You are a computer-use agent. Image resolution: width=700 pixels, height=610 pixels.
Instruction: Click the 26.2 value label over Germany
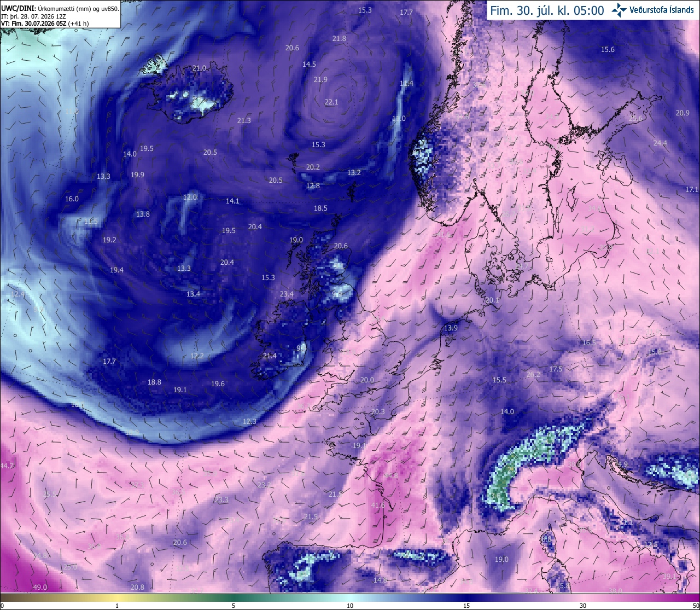[533, 375]
